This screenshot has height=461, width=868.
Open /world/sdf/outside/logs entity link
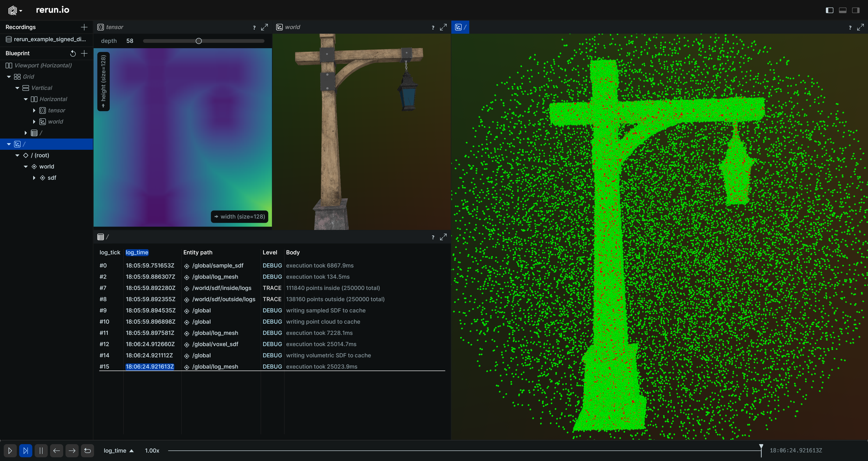coord(224,299)
